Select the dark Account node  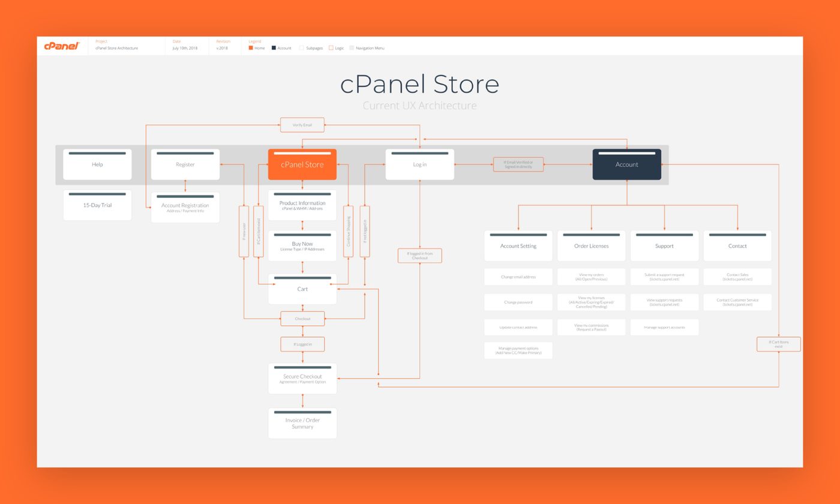[627, 164]
